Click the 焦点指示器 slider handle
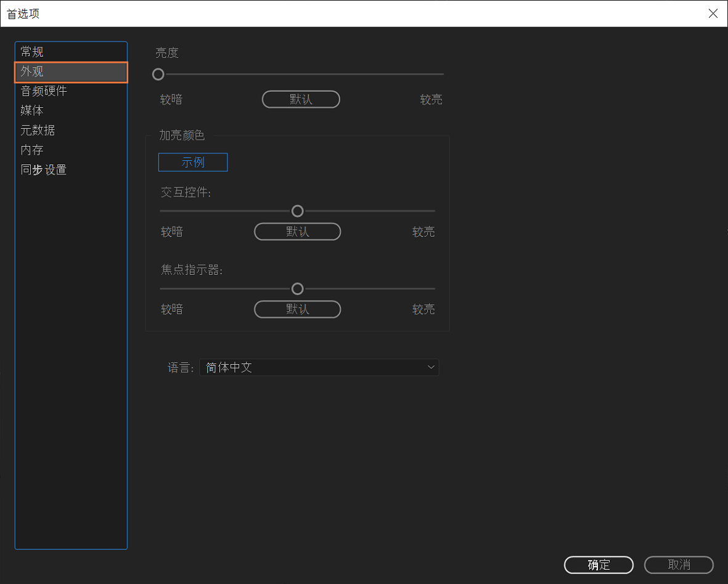Image resolution: width=728 pixels, height=584 pixels. click(x=297, y=288)
